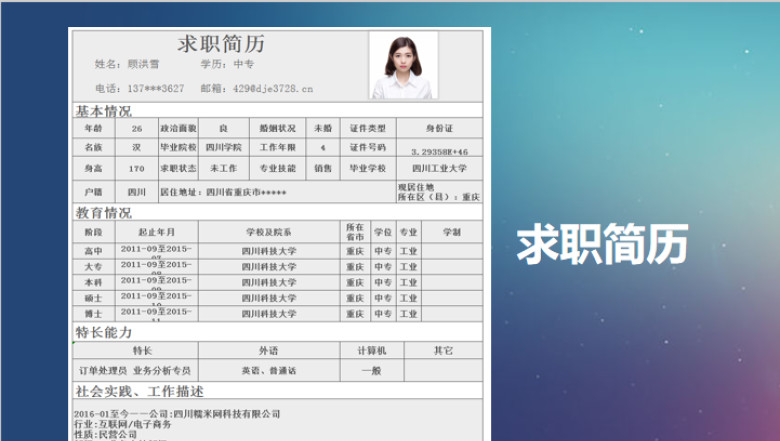
Task: Click the 教育情况 section header
Action: click(x=103, y=213)
